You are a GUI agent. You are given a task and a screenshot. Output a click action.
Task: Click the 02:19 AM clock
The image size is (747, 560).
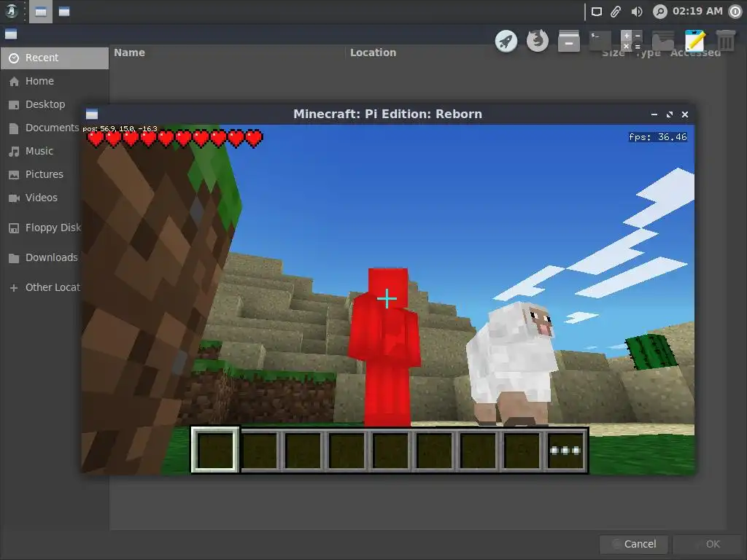697,11
